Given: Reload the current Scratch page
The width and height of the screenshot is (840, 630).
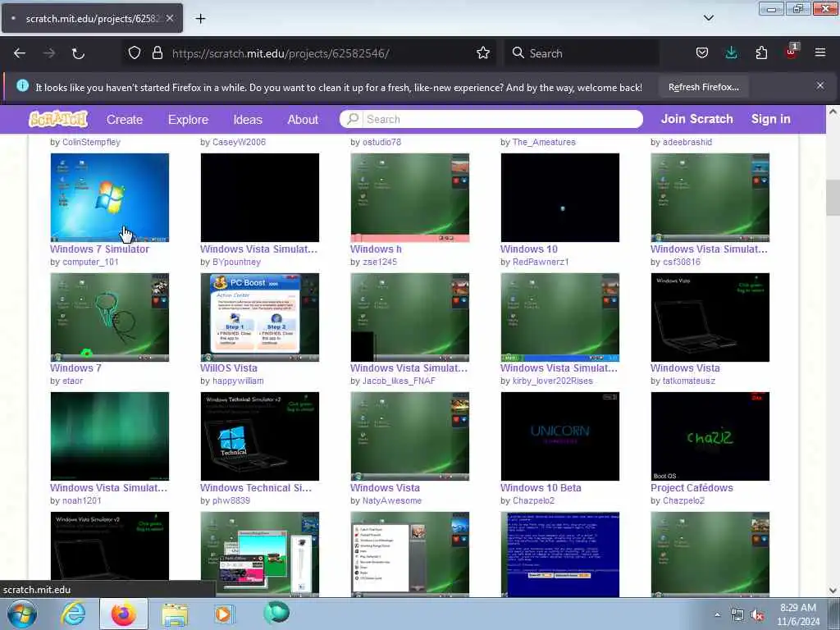Looking at the screenshot, I should tap(78, 53).
